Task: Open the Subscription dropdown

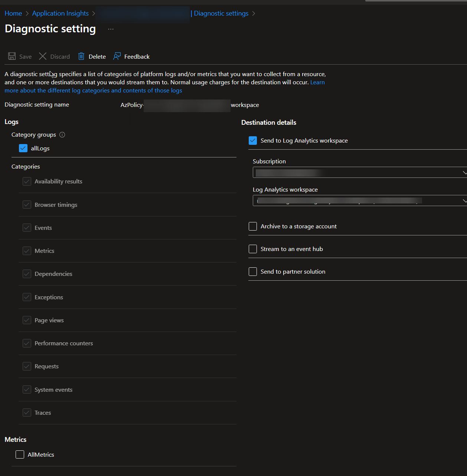Action: [x=360, y=173]
